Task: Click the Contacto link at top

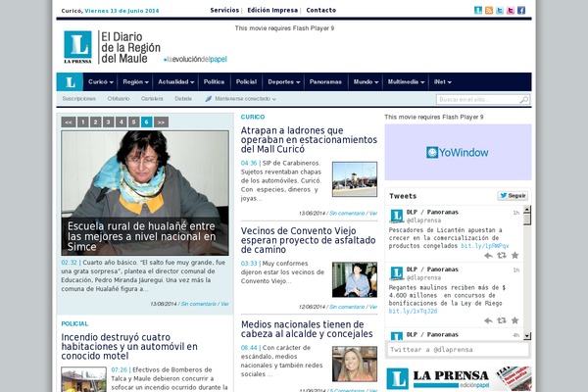Action: pyautogui.click(x=321, y=10)
